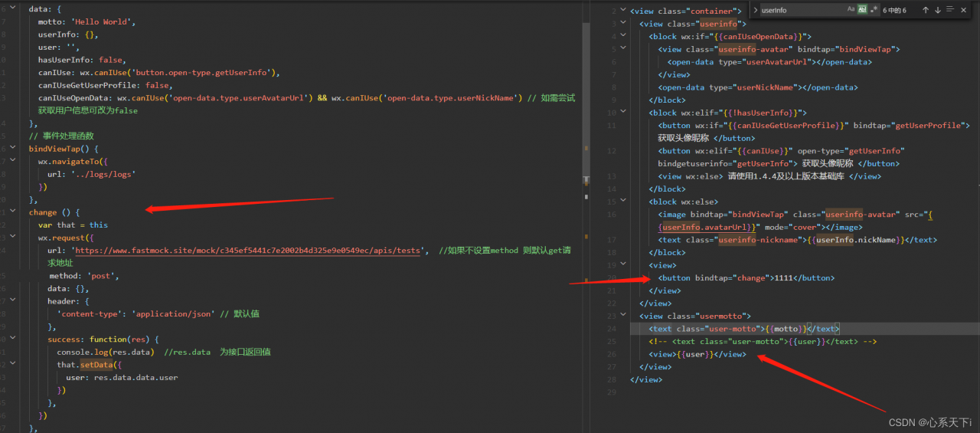Toggle find in selection icon
Screen dimensions: 980x433
950,10
